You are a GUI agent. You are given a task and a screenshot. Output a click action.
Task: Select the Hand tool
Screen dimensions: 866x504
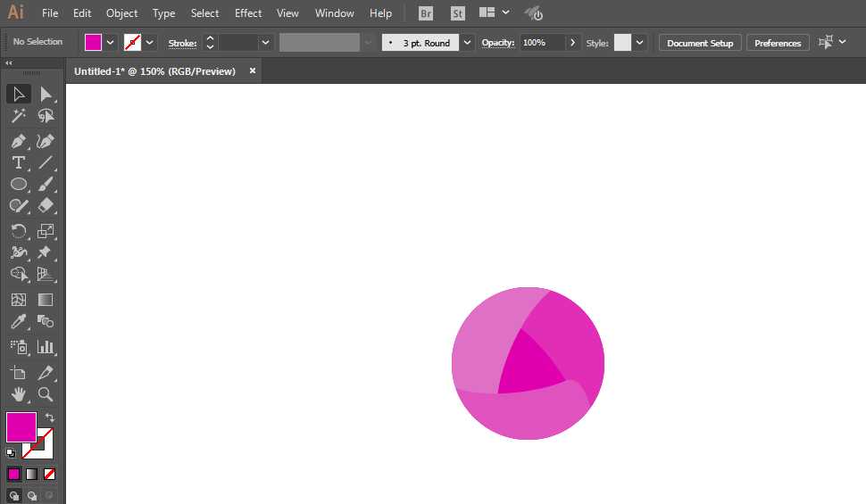[x=18, y=393]
